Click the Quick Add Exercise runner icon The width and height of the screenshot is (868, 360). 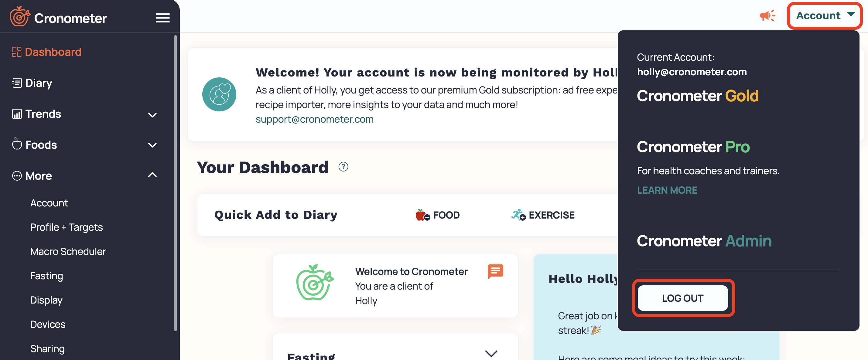click(518, 215)
